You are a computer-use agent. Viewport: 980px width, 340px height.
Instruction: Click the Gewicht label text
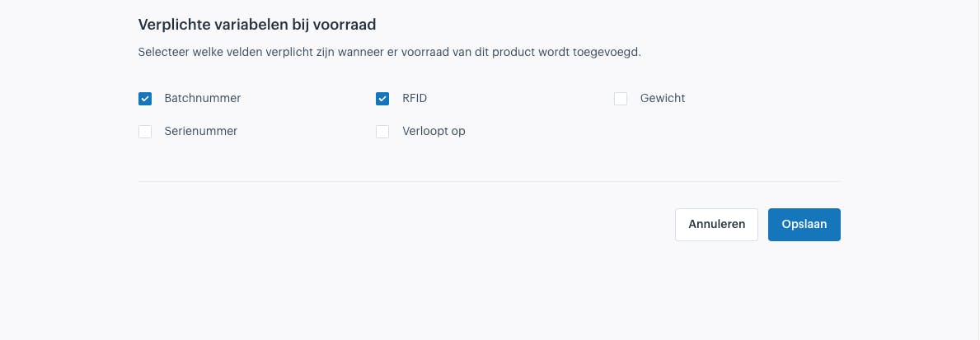click(663, 98)
